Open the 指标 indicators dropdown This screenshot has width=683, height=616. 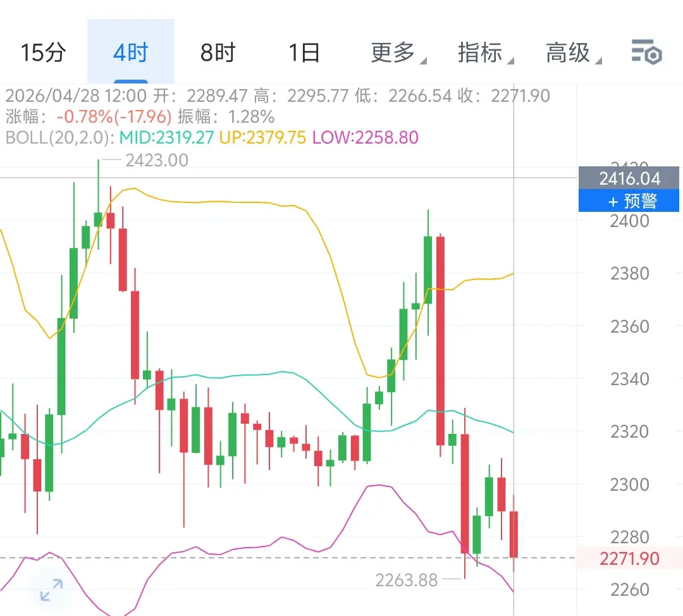(485, 52)
